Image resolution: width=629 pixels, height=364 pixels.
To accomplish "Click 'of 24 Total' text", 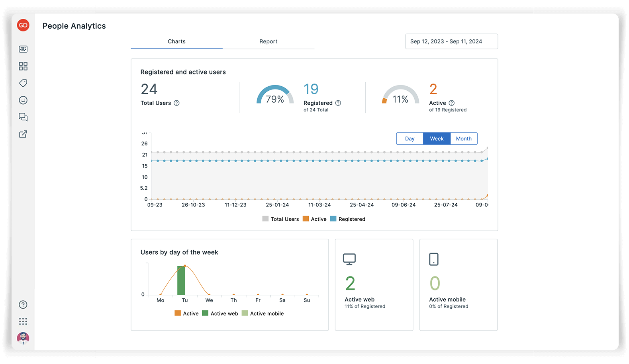I will (x=316, y=110).
